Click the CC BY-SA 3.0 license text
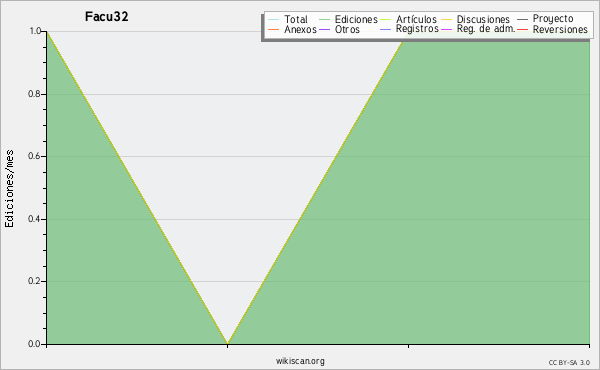This screenshot has height=370, width=600. (569, 363)
